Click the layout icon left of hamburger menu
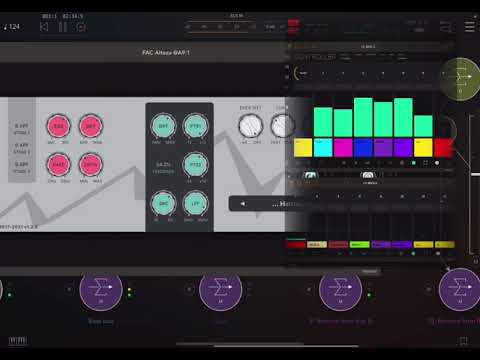 tap(445, 27)
